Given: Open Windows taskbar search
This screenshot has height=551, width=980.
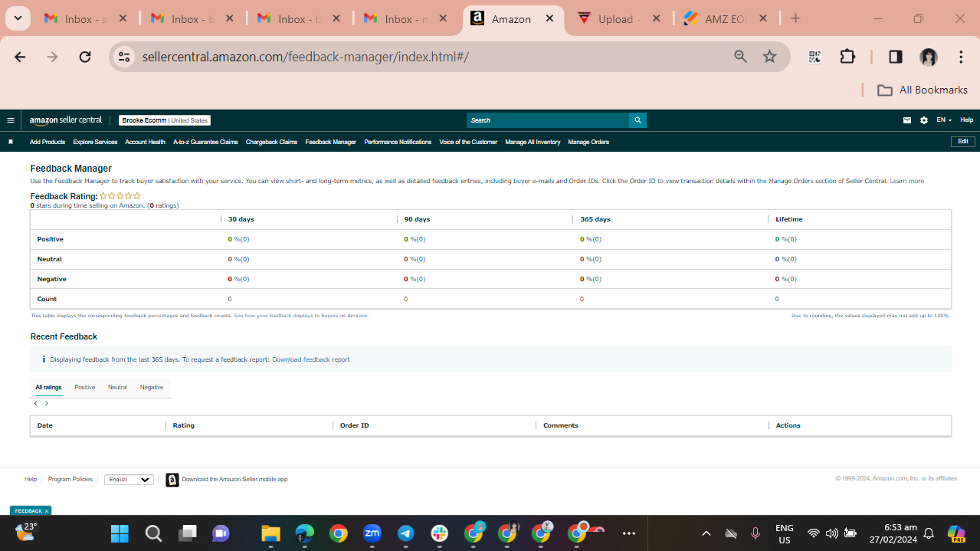Looking at the screenshot, I should tap(153, 533).
